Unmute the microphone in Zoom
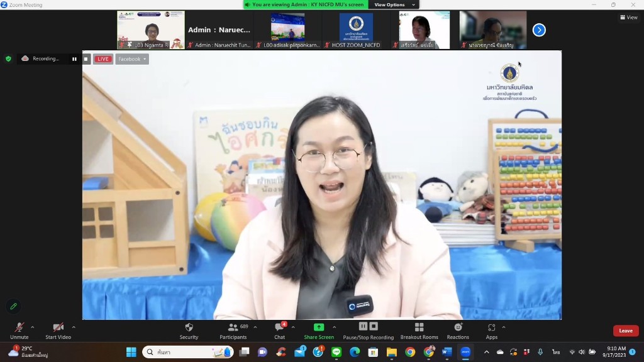Viewport: 644px width, 362px height. [x=19, y=331]
